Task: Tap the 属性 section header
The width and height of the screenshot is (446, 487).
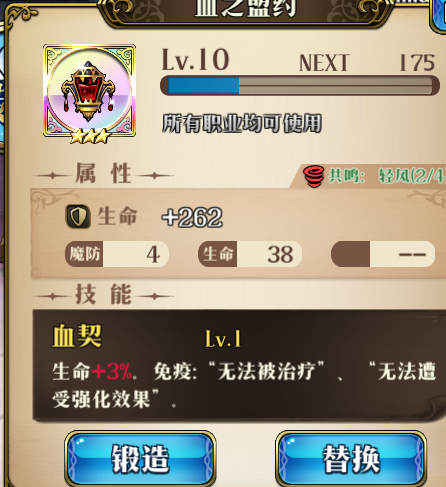Action: [x=103, y=174]
